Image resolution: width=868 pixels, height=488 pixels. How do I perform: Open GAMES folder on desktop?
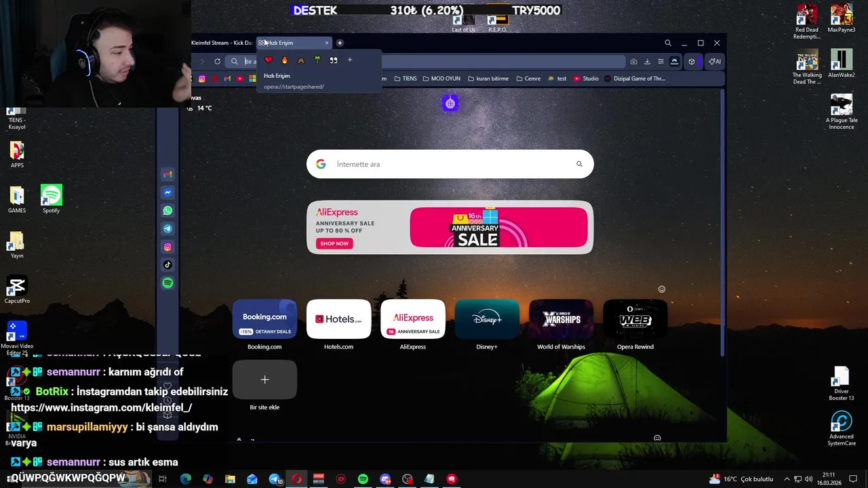click(17, 199)
